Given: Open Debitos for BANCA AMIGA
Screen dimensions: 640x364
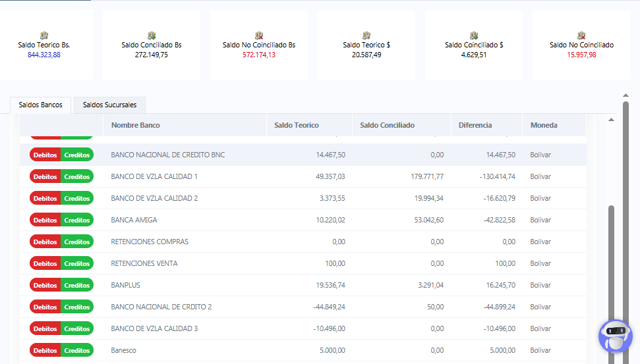Looking at the screenshot, I should click(45, 220).
